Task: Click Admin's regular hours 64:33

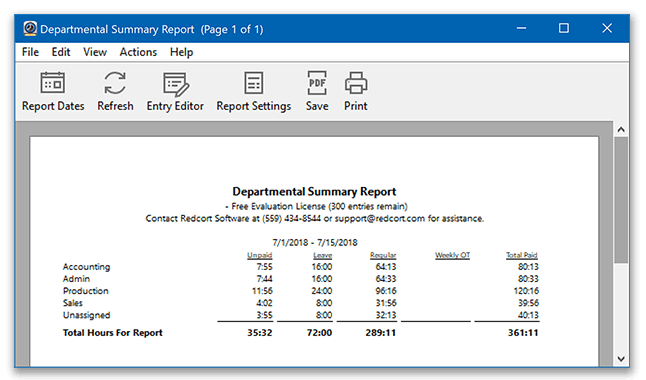Action: [x=386, y=279]
